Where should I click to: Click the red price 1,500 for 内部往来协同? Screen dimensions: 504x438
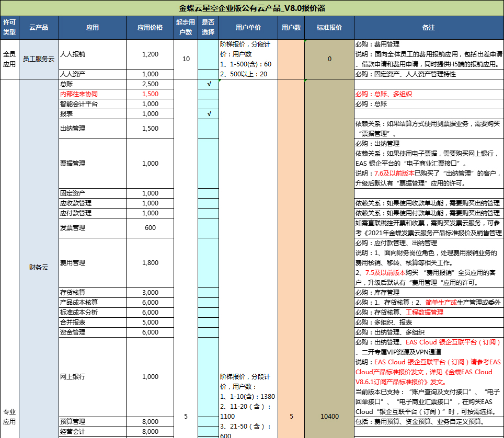coord(150,94)
